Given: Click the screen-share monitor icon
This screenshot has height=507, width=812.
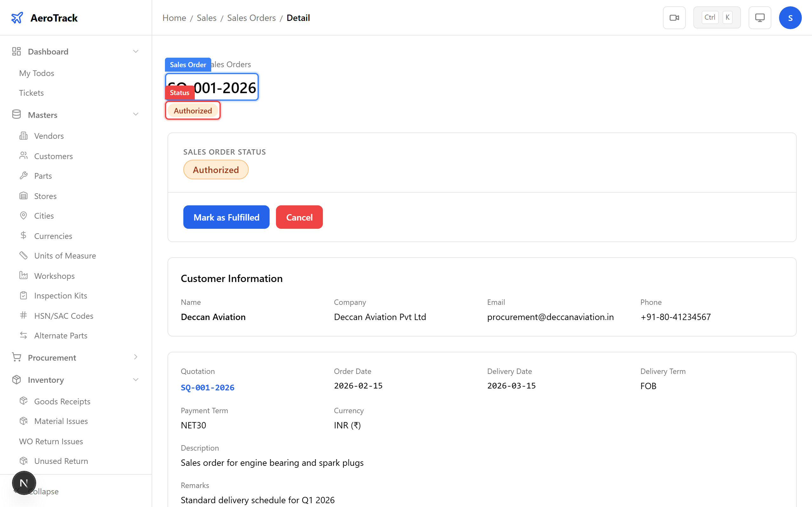Looking at the screenshot, I should tap(760, 17).
